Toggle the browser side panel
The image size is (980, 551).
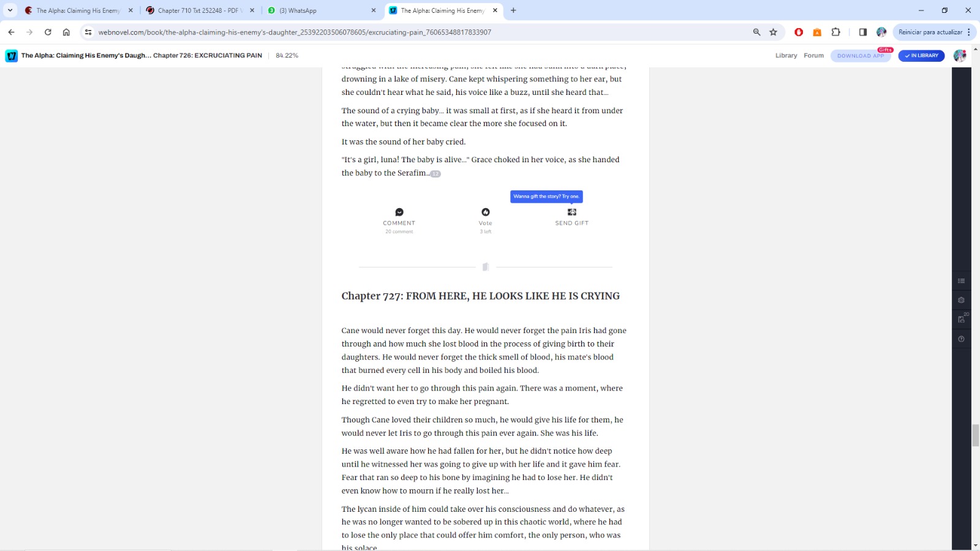pos(862,32)
